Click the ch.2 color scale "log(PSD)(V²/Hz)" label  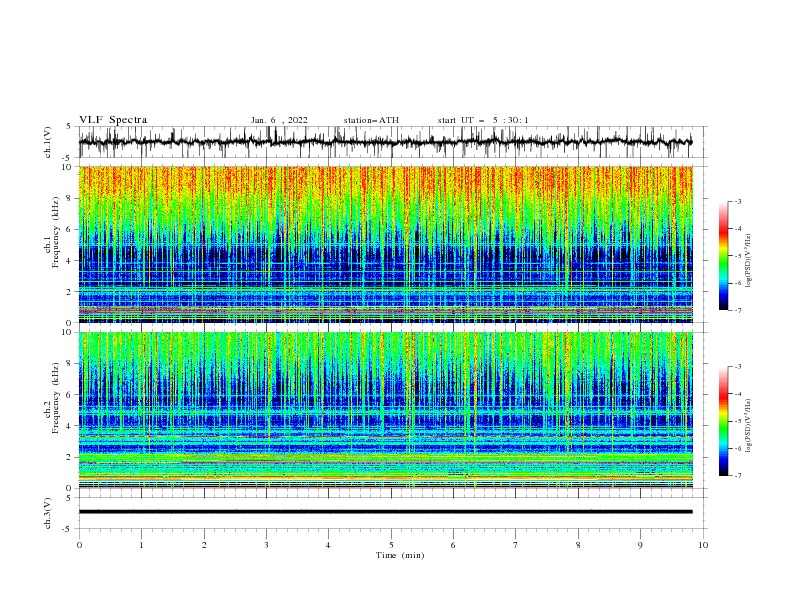tap(748, 426)
